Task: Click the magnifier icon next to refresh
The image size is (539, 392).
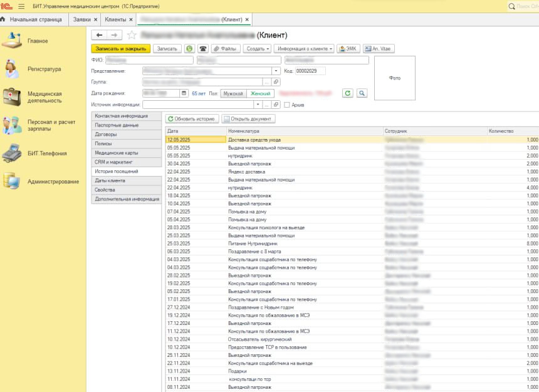Action: pos(362,93)
